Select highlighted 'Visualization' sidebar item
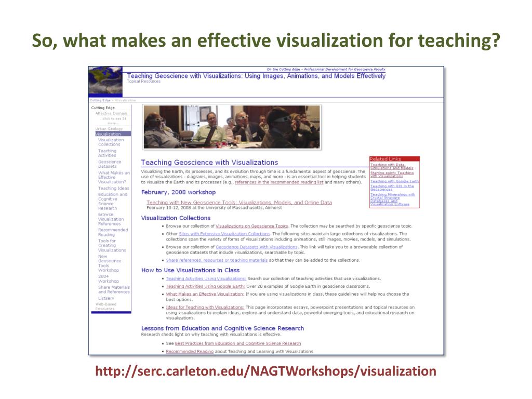This screenshot has height=399, width=532. point(113,134)
